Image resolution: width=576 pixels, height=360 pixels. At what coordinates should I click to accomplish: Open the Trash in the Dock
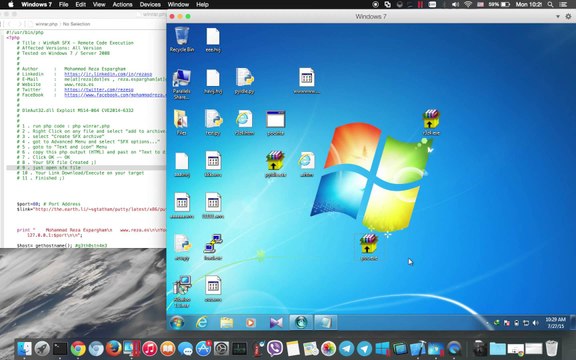[551, 348]
